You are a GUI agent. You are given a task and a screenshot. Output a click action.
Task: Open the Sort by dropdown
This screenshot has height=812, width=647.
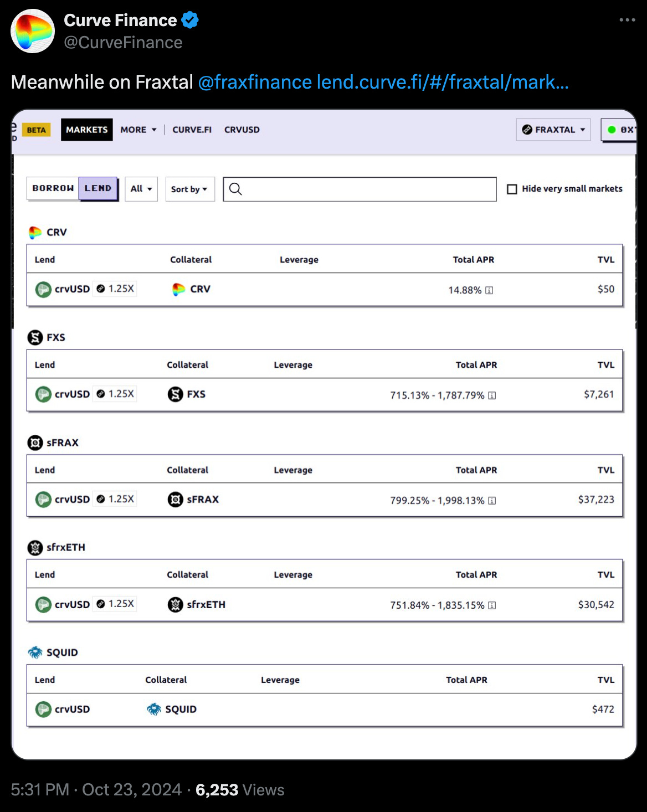tap(190, 189)
